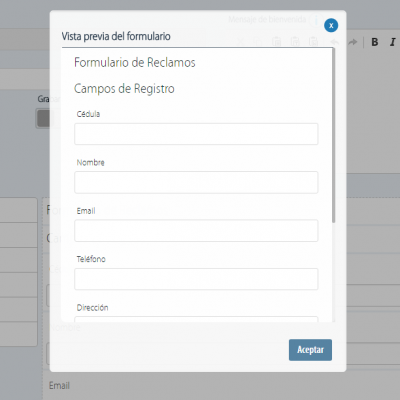Click the faded cut scissors icon
This screenshot has height=400, width=400.
pos(241,42)
